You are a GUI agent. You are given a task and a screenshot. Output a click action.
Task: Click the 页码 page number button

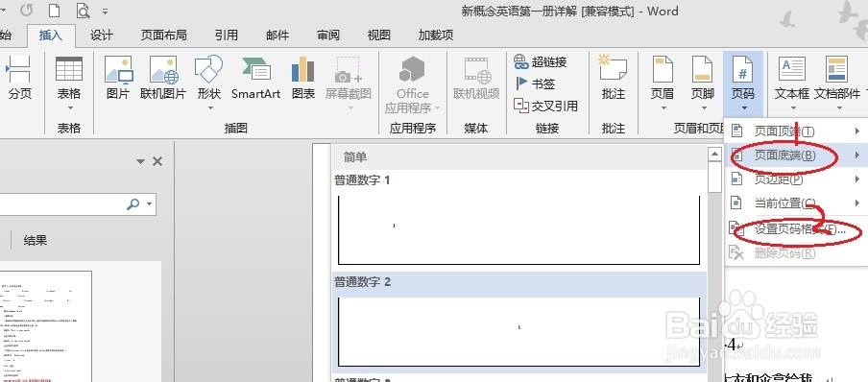click(x=743, y=84)
